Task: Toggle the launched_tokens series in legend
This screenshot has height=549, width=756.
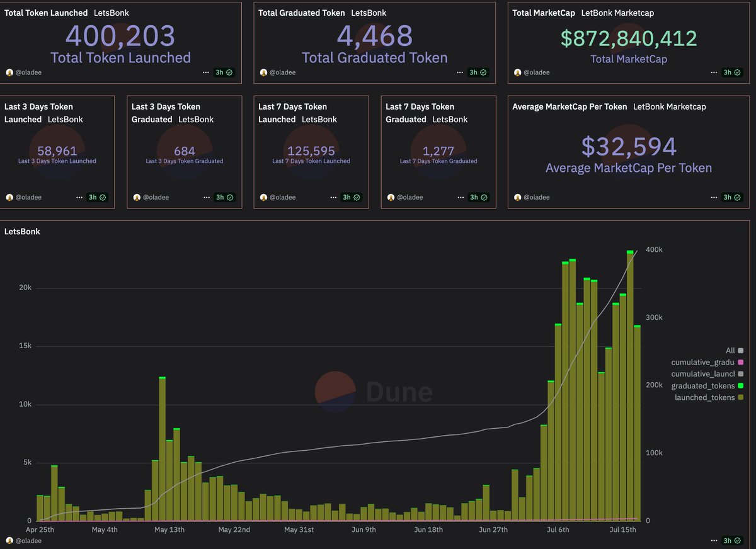Action: pyautogui.click(x=709, y=397)
